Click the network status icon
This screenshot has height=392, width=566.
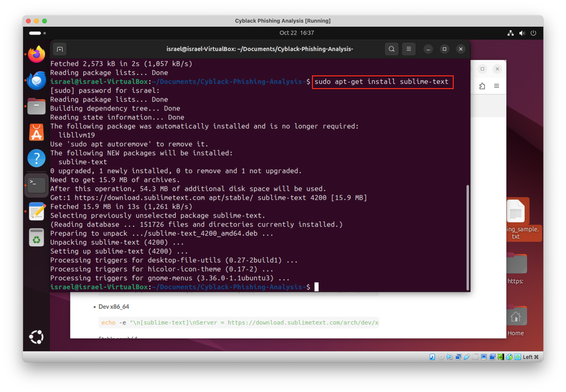pos(510,33)
